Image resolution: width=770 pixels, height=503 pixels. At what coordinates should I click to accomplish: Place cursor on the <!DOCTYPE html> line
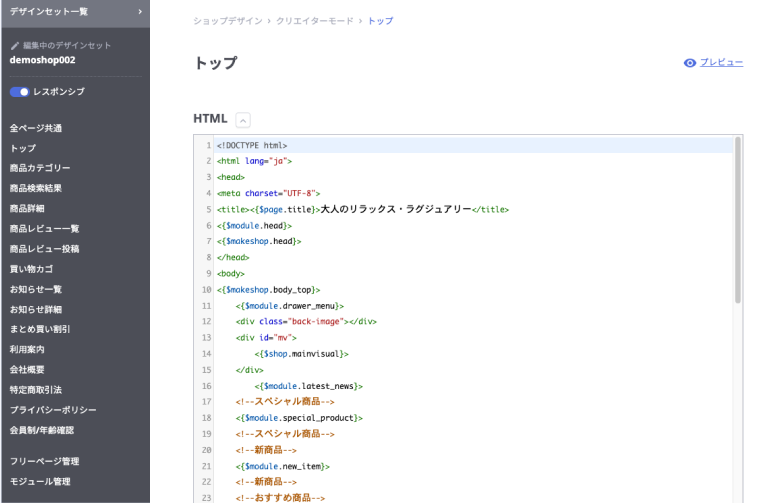click(252, 145)
